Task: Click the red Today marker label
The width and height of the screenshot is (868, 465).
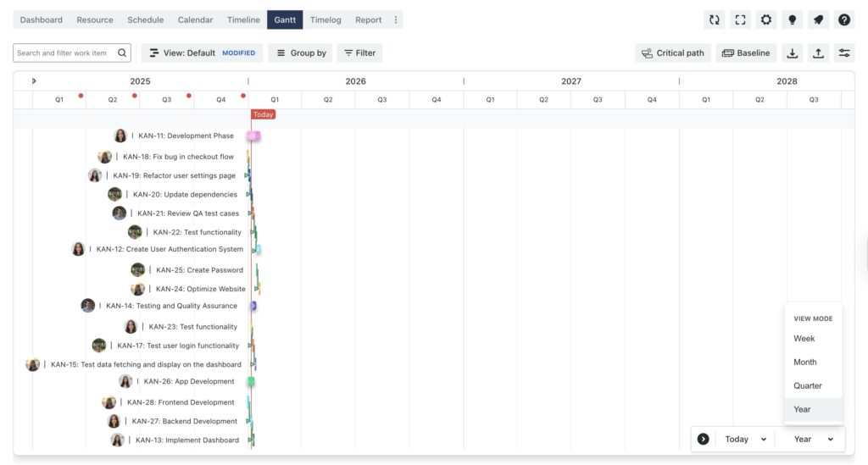Action: coord(263,114)
